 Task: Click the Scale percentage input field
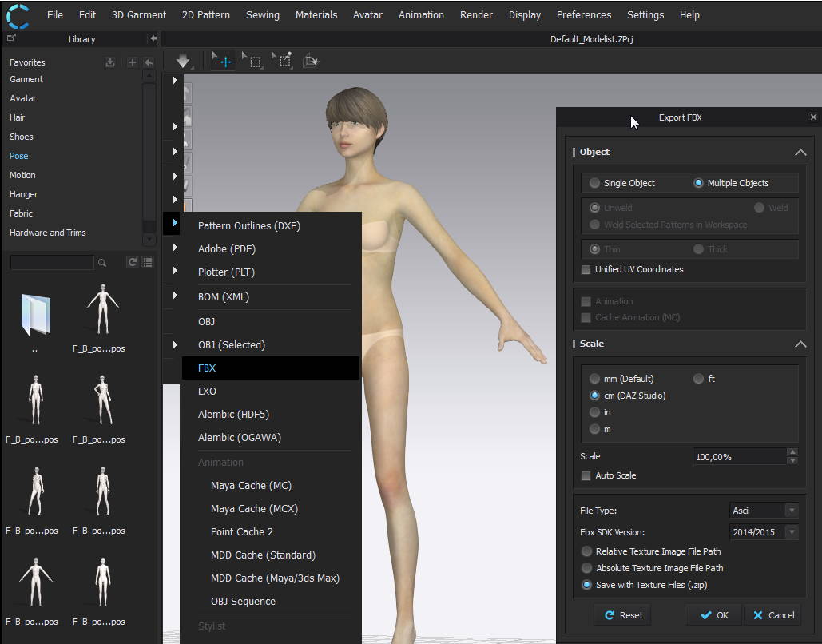point(739,457)
